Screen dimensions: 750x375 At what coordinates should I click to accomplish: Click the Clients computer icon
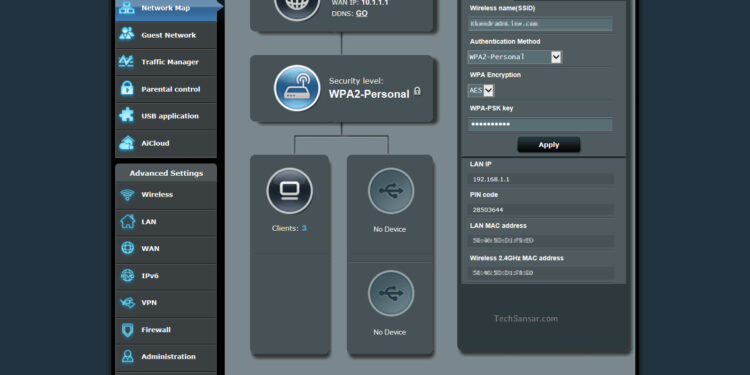289,191
